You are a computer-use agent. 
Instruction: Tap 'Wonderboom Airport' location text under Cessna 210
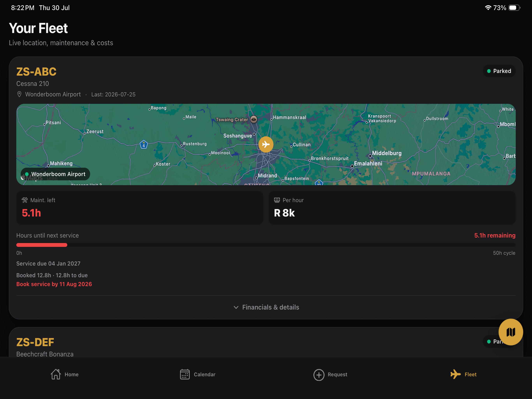pos(53,94)
